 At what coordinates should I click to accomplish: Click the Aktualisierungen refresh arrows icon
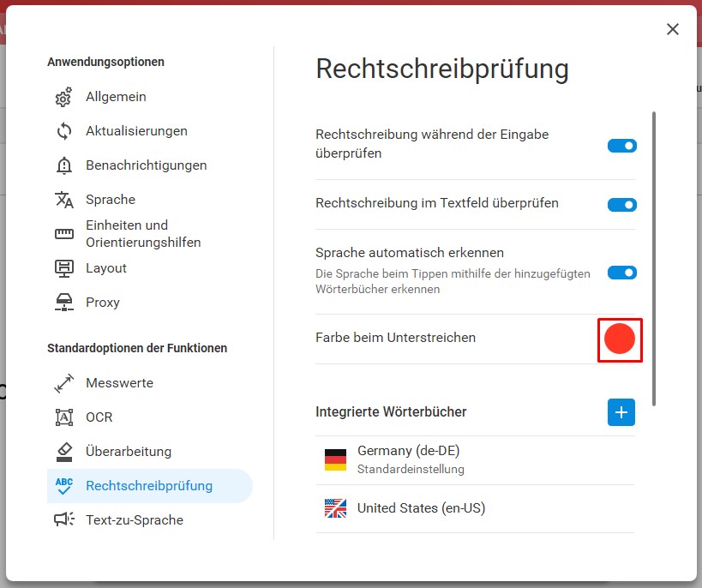tap(64, 131)
